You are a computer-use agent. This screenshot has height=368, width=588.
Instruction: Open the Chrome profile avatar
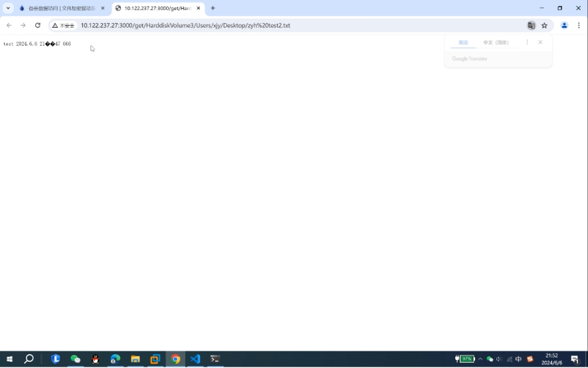tap(564, 25)
